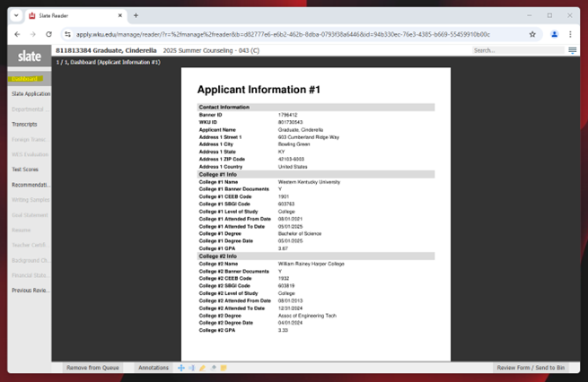Open the Previous Reviews sidebar item
Screen dimensions: 588x382
point(31,291)
